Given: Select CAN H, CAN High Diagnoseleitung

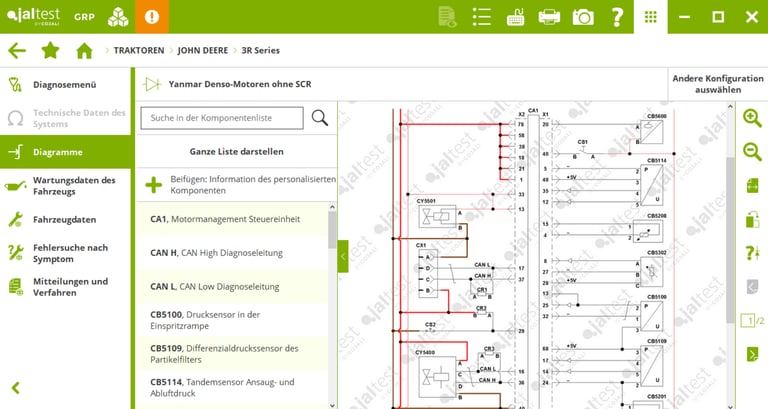Looking at the screenshot, I should [232, 253].
